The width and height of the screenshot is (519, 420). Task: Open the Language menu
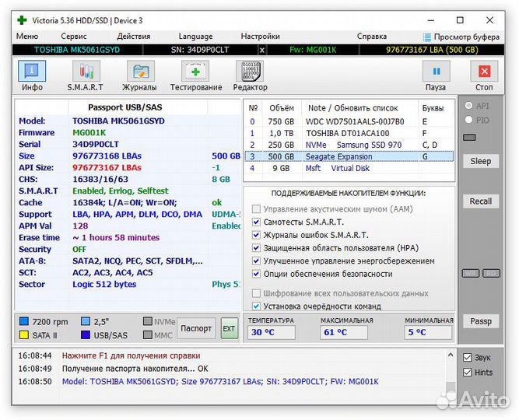click(x=195, y=37)
